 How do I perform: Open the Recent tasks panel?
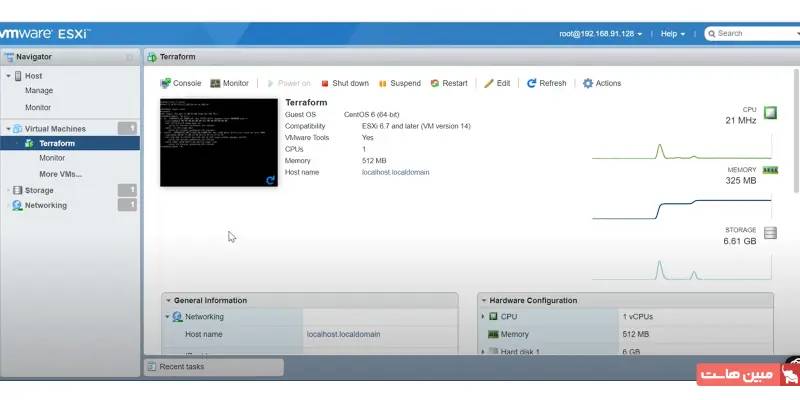coord(213,367)
